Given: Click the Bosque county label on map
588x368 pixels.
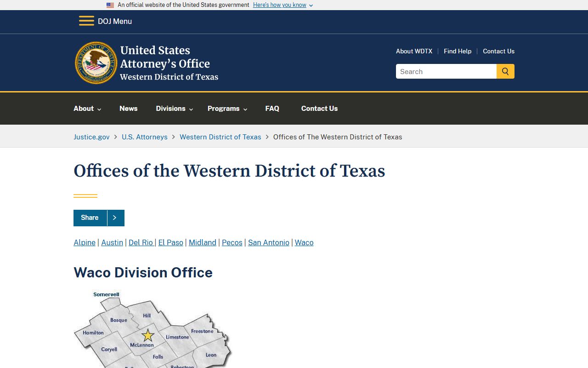Looking at the screenshot, I should tap(119, 320).
